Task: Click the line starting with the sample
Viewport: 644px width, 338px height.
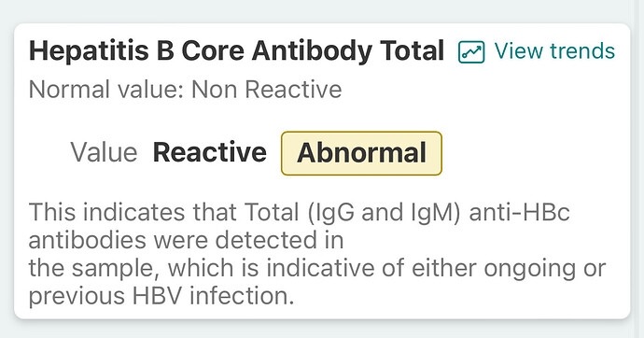Action: click(317, 268)
